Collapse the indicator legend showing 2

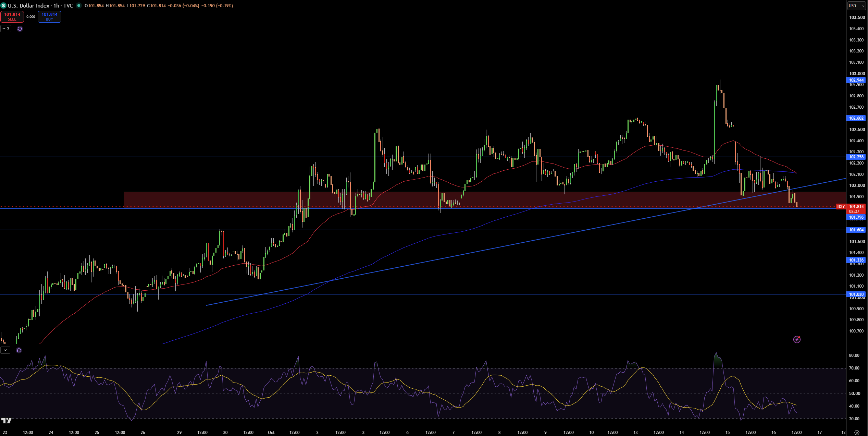click(6, 29)
